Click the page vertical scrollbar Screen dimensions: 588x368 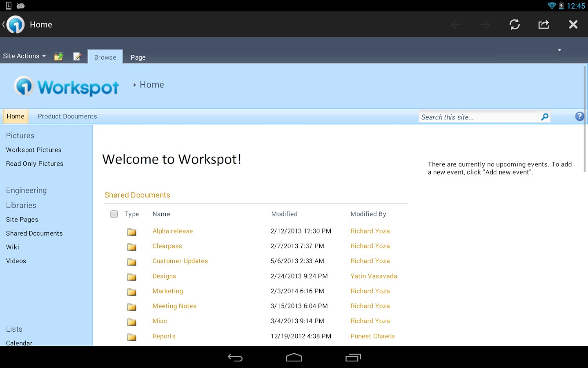(x=585, y=119)
